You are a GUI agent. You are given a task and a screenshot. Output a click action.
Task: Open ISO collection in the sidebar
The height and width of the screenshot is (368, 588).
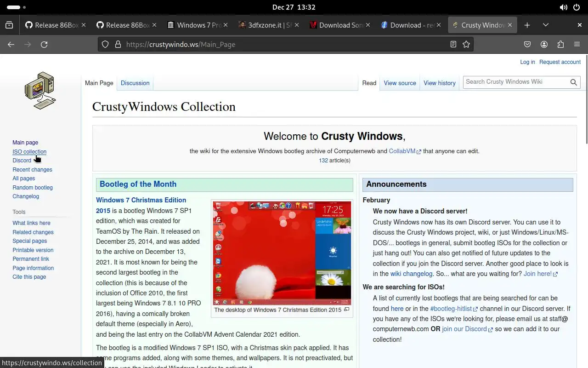click(x=29, y=151)
